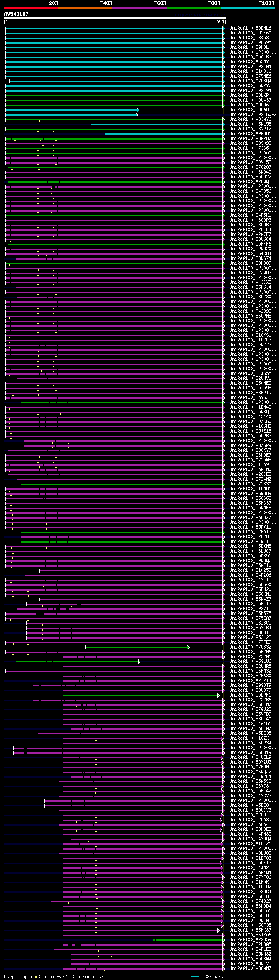Open hit UniRef100_C1GYS1
The width and height of the screenshot is (279, 980).
pos(250,335)
